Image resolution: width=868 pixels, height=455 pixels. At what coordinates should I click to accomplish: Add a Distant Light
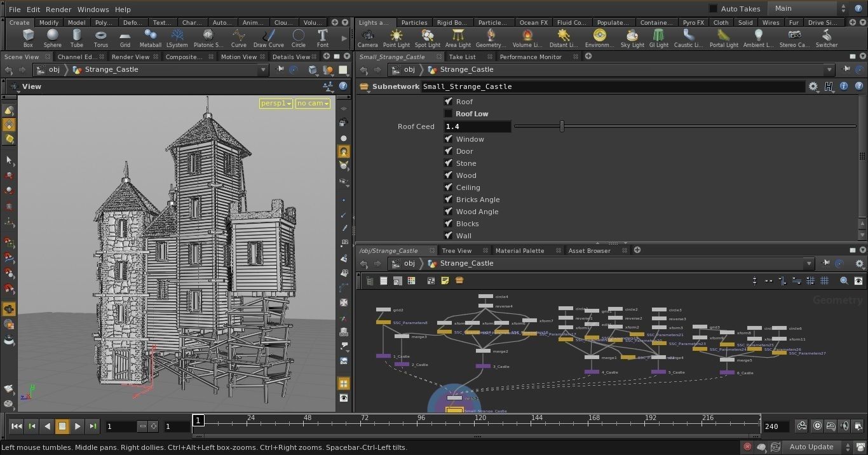click(x=564, y=38)
